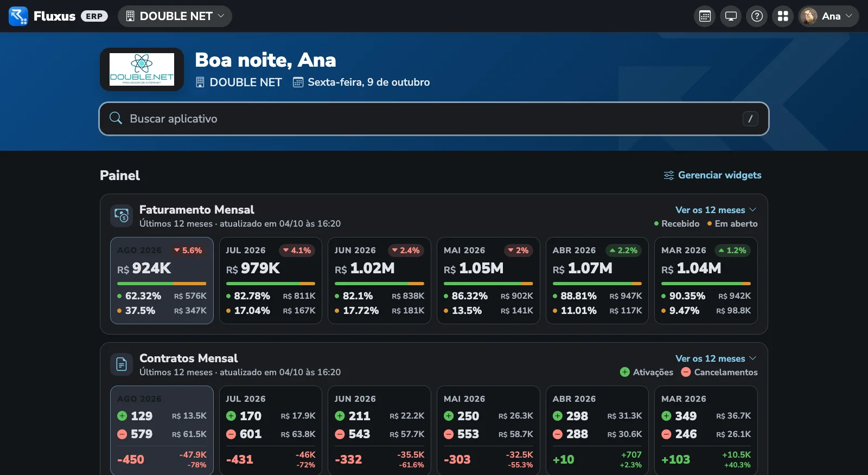Click the 2.2% increase badge on ABR 2026
The height and width of the screenshot is (475, 868).
tap(623, 251)
